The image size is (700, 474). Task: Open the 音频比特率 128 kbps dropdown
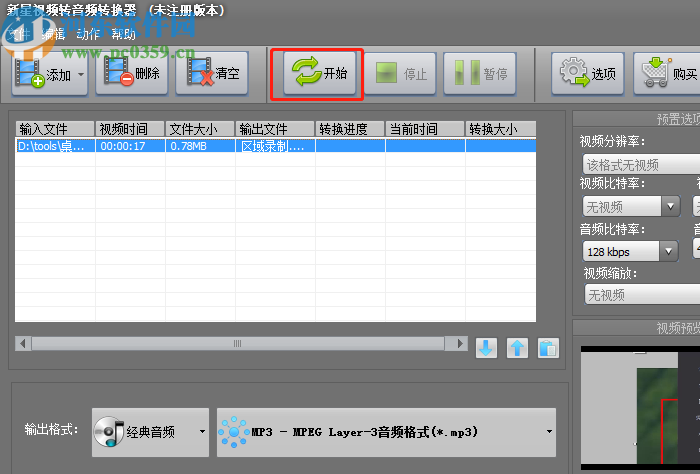630,252
